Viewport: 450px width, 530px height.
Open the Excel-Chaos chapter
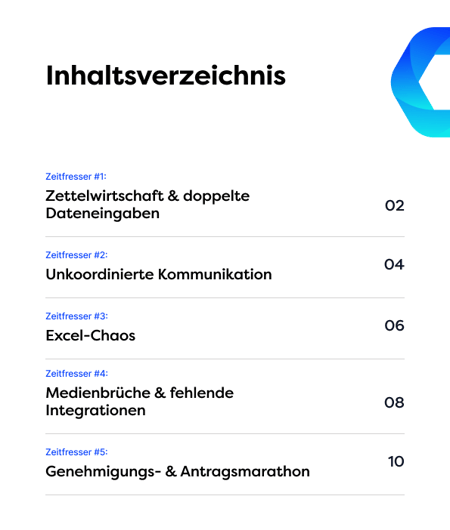point(90,335)
